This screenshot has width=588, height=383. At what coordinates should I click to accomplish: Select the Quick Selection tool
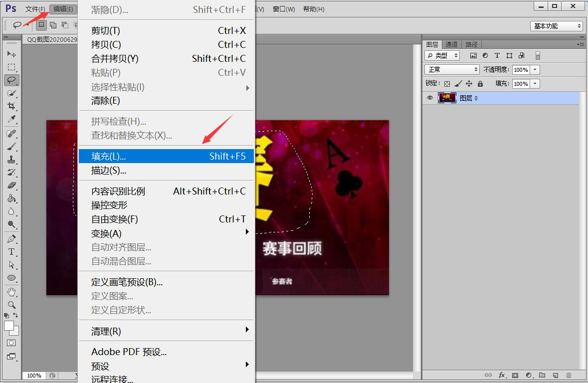11,93
